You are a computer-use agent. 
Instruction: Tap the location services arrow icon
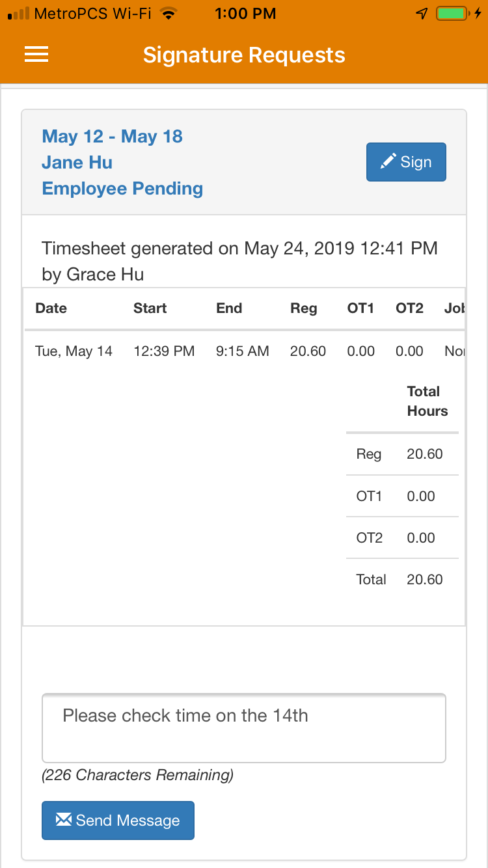point(422,14)
